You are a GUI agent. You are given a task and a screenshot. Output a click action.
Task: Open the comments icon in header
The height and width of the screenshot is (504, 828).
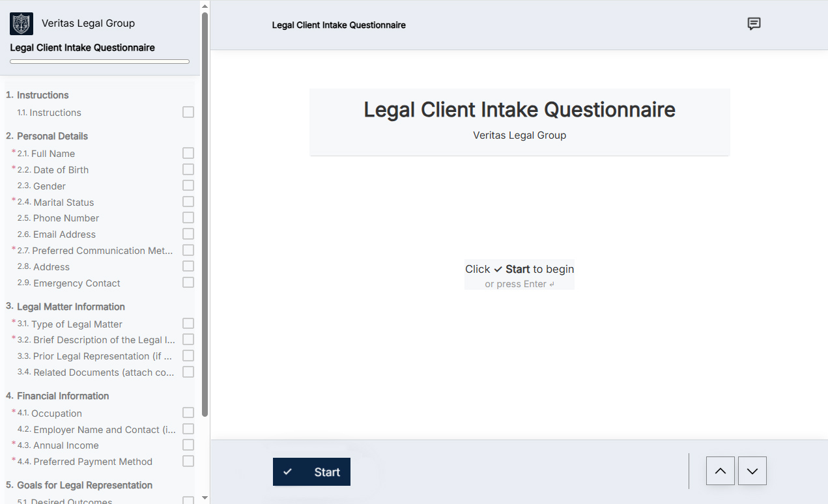[x=754, y=24]
